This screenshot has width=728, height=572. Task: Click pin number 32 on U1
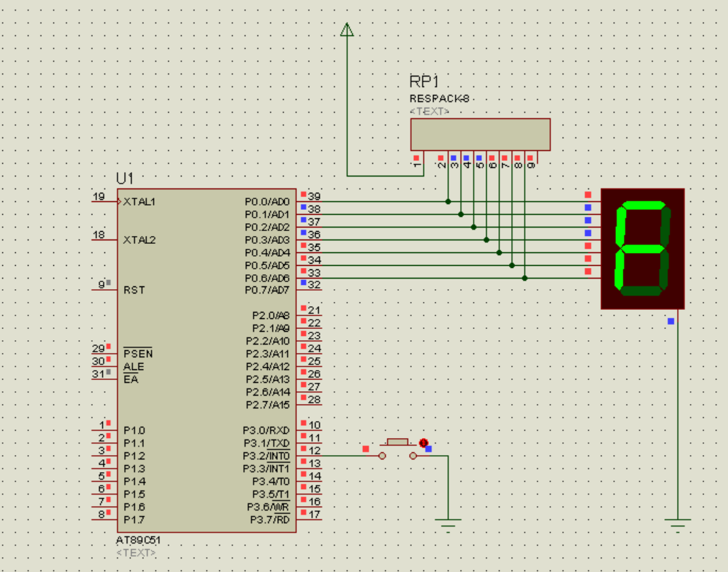[x=314, y=285]
